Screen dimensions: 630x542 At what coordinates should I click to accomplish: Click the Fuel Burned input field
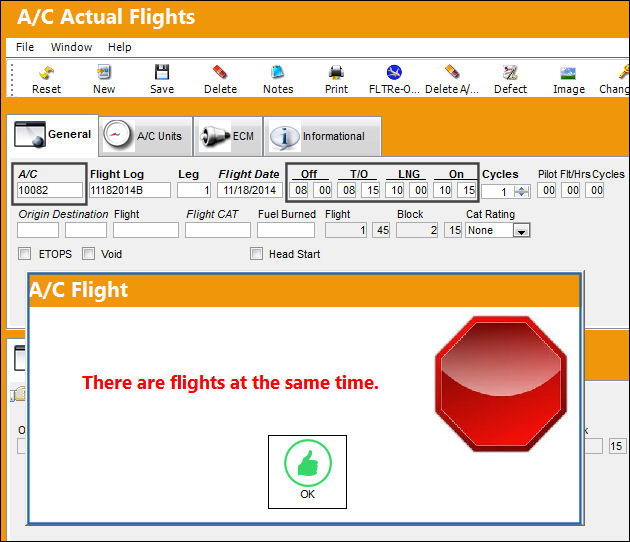[286, 230]
